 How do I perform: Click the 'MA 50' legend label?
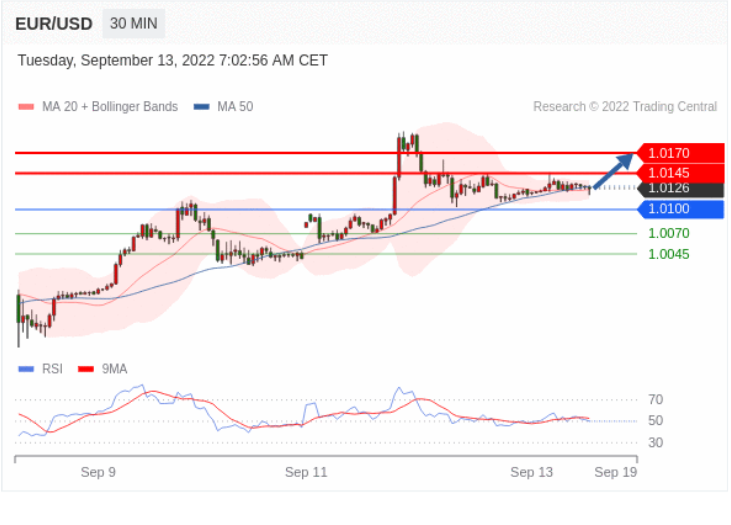[235, 107]
